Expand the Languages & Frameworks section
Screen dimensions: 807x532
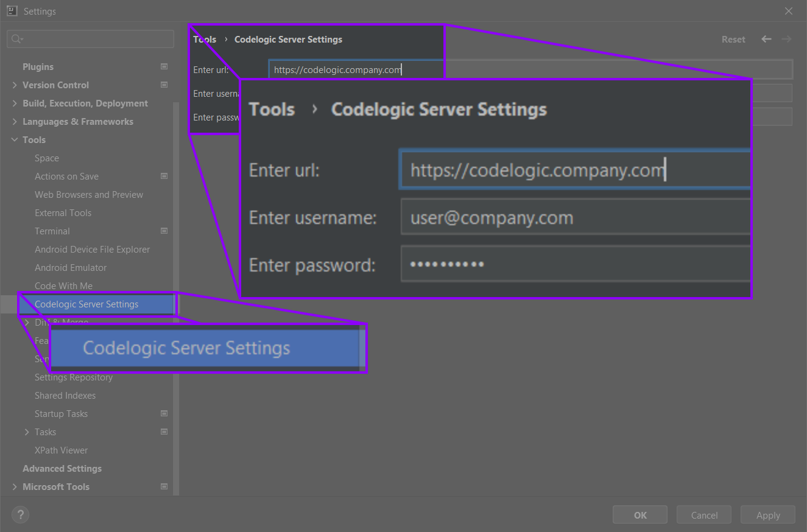(14, 121)
